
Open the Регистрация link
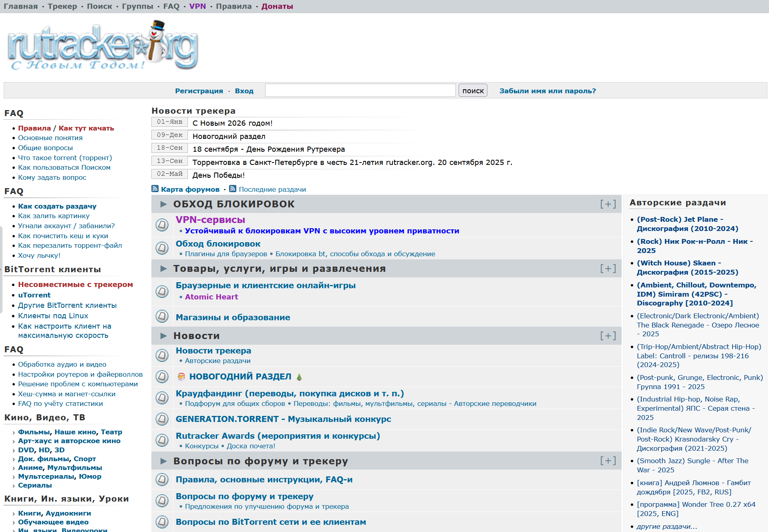tap(199, 91)
